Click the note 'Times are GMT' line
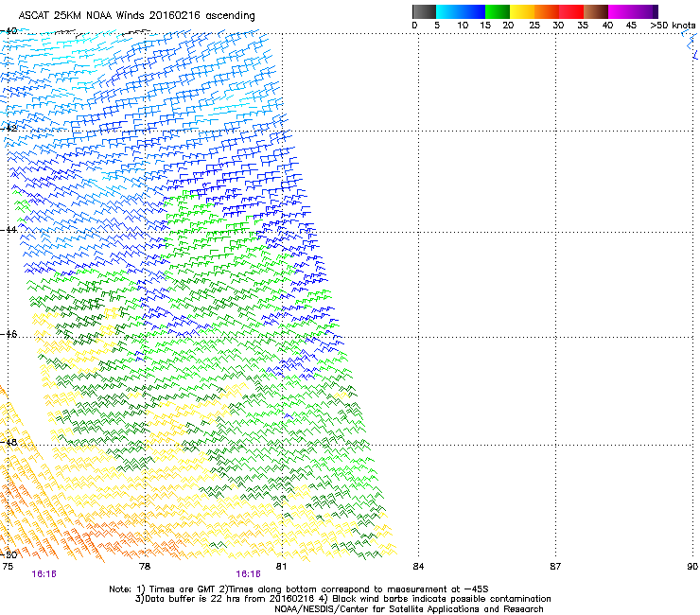This screenshot has width=700, height=615. pos(299,589)
